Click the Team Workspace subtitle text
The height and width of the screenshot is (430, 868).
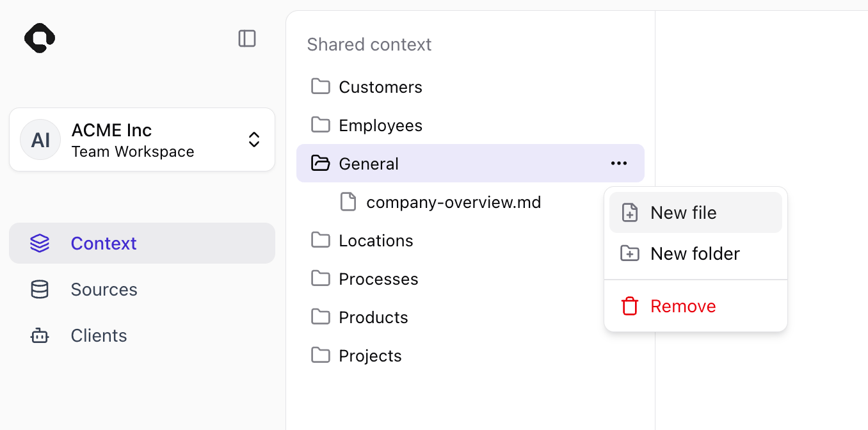point(133,152)
